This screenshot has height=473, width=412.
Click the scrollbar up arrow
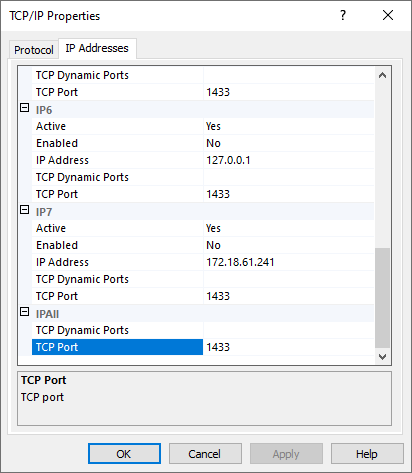click(x=382, y=75)
